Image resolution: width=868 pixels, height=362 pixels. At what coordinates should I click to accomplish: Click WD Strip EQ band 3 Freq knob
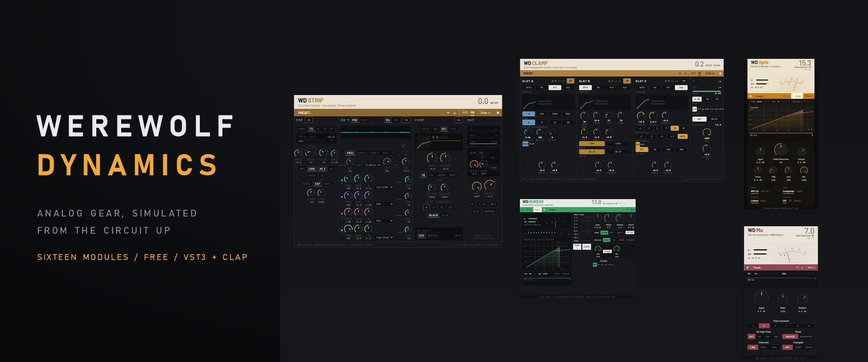(x=348, y=212)
